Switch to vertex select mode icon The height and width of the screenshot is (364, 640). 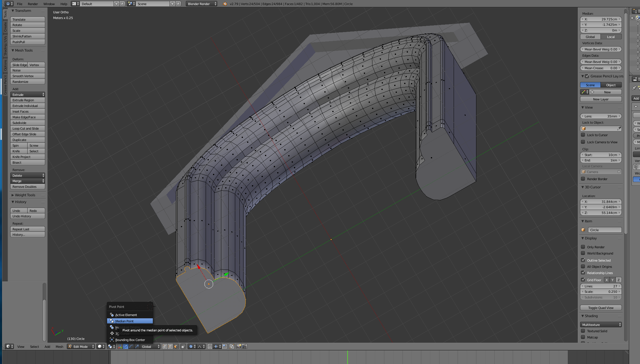pos(164,346)
